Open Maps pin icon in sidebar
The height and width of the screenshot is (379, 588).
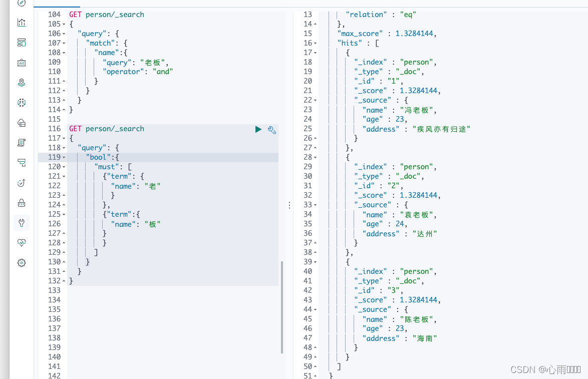22,83
